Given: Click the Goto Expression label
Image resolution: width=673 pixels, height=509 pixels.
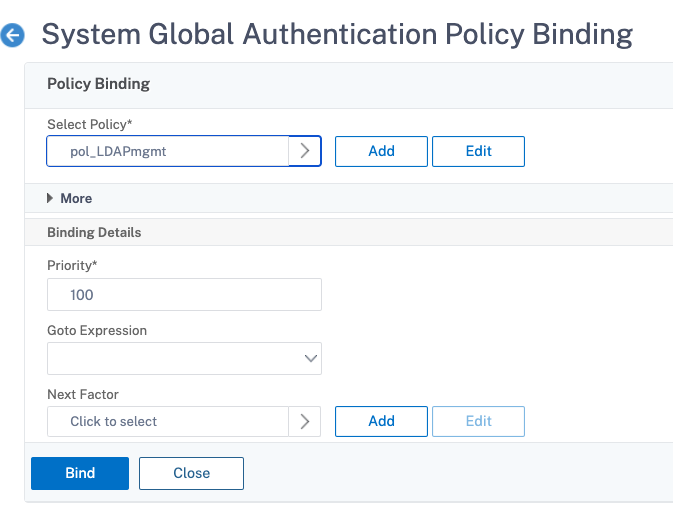Looking at the screenshot, I should 97,330.
